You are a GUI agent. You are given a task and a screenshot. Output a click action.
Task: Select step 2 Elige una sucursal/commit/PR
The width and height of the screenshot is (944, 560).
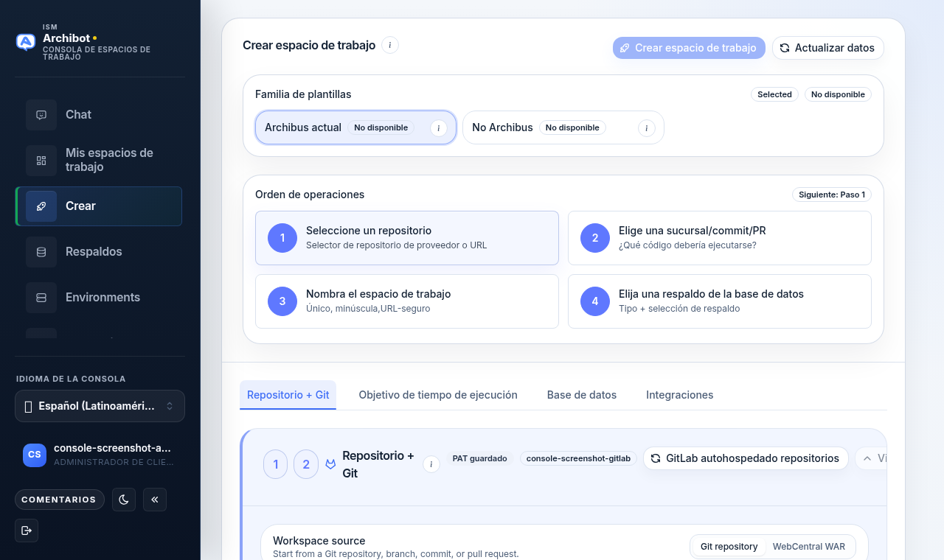click(720, 238)
